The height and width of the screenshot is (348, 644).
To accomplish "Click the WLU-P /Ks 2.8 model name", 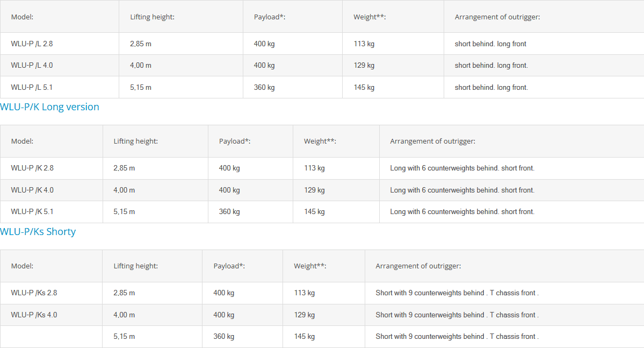I will point(34,293).
